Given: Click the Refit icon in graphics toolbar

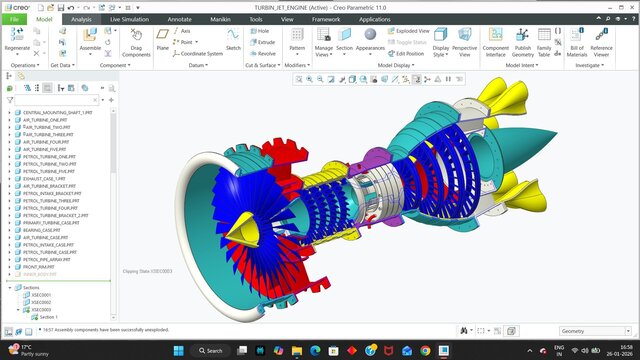Looking at the screenshot, I should tap(299, 79).
